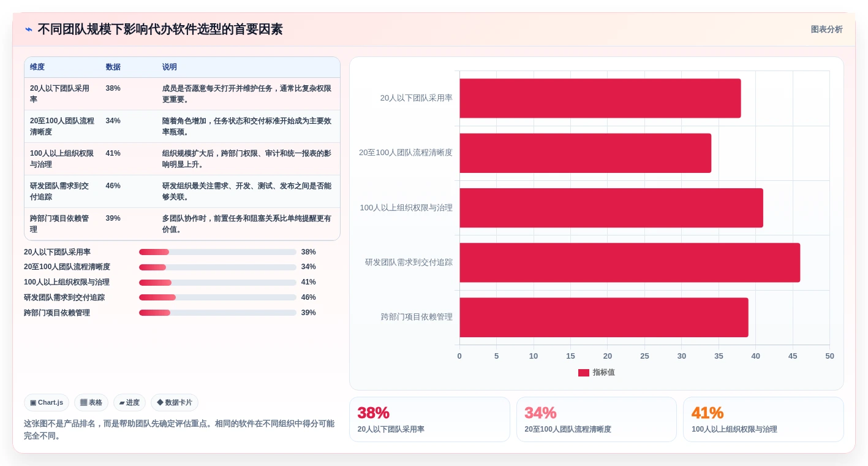868x466 pixels.
Task: Click the chart bar for 研发团队需求到交付追踪
Action: [x=630, y=262]
